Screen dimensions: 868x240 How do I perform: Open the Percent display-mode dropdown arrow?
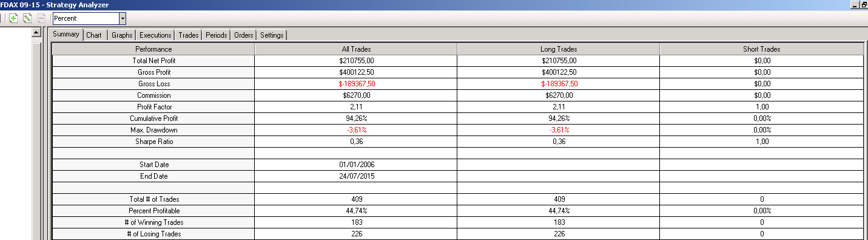pyautogui.click(x=123, y=18)
